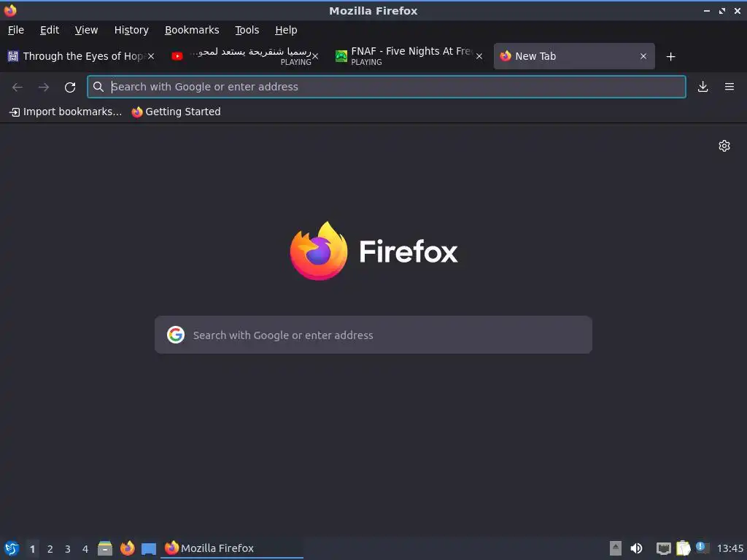Focus the center page Google search box
Image resolution: width=747 pixels, height=560 pixels.
point(373,335)
